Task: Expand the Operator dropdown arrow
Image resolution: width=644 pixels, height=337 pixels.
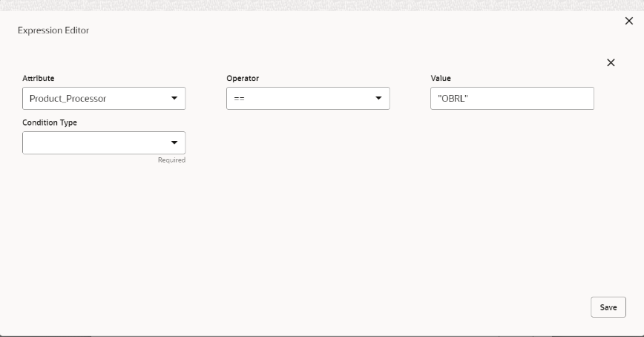Action: click(378, 98)
